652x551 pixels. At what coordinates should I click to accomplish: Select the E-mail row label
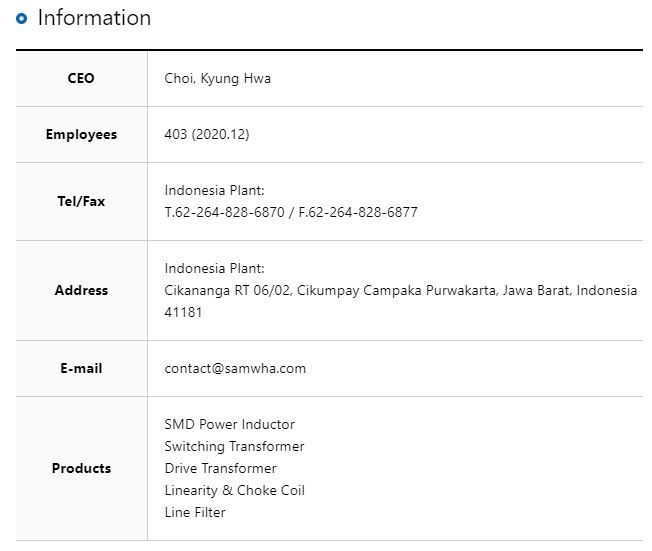coord(81,368)
